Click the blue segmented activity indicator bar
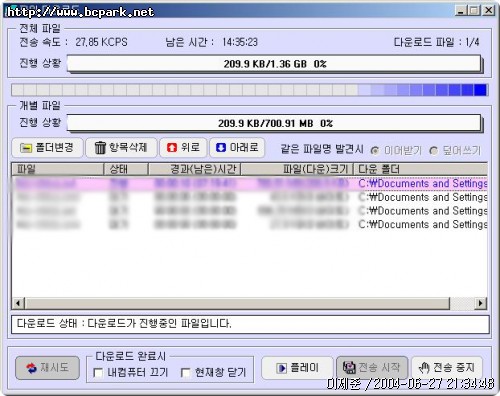500x396 pixels. 250,90
